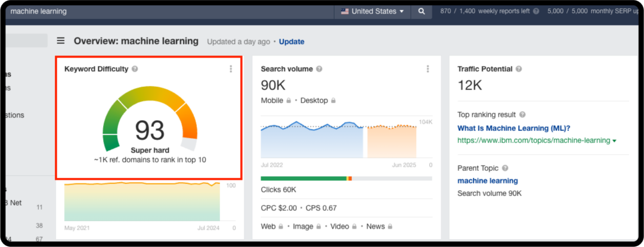Open the United States country dropdown
Screen dimensions: 644x247
pyautogui.click(x=373, y=11)
